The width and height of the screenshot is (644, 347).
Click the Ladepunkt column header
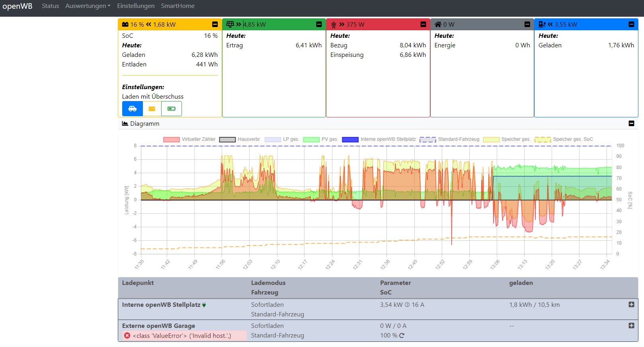pyautogui.click(x=138, y=283)
